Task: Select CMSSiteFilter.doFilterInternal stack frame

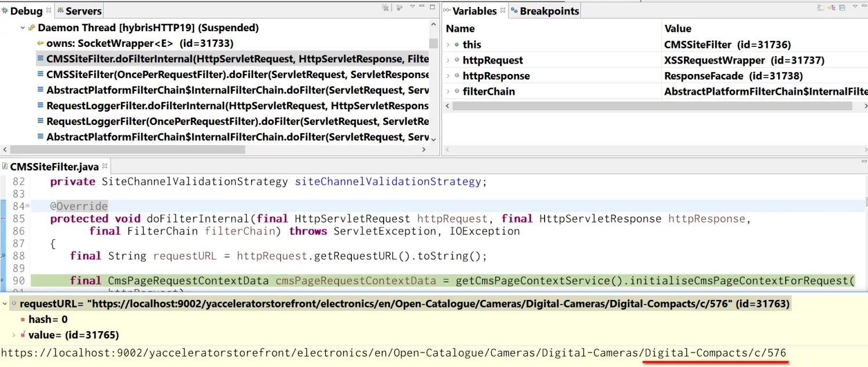Action: click(x=233, y=59)
